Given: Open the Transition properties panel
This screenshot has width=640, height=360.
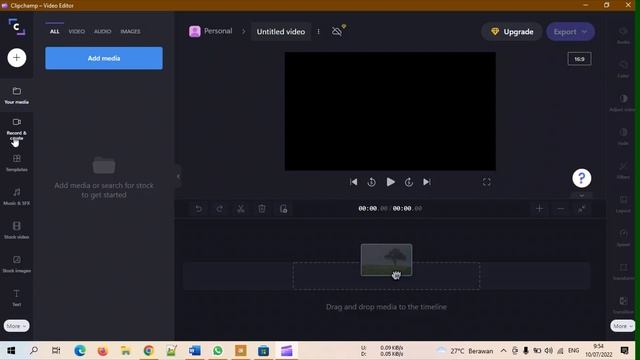Looking at the screenshot, I should click(623, 305).
